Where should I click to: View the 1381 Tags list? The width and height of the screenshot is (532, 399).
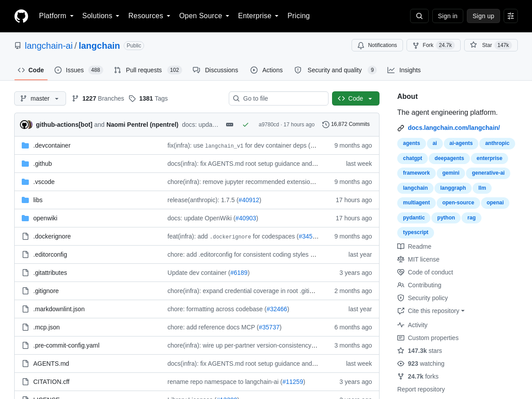[148, 98]
